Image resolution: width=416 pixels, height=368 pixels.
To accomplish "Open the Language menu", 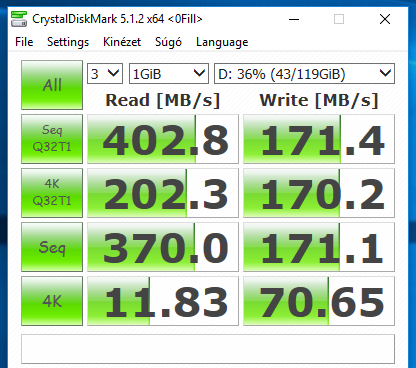I will coord(222,42).
